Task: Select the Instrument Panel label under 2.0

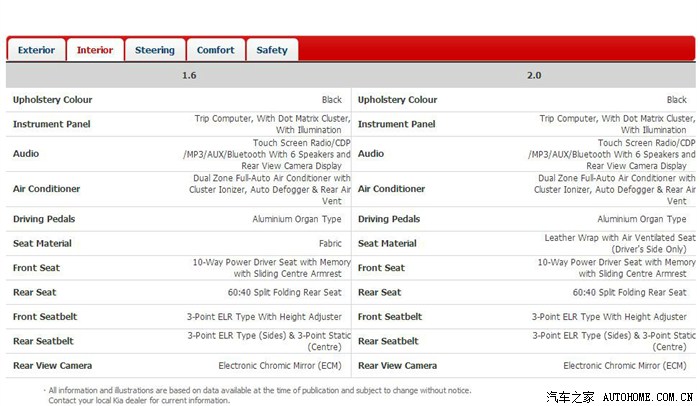Action: point(396,124)
